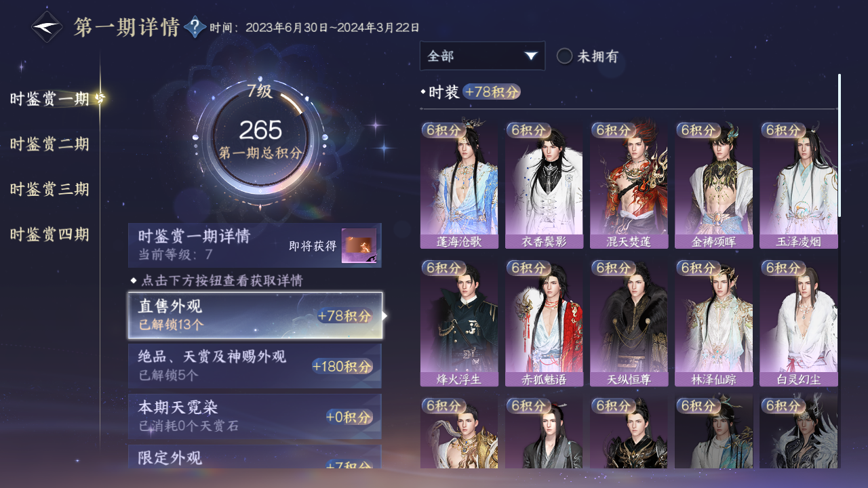The width and height of the screenshot is (868, 488).
Task: Click the back arrow diamond icon
Action: point(47,27)
